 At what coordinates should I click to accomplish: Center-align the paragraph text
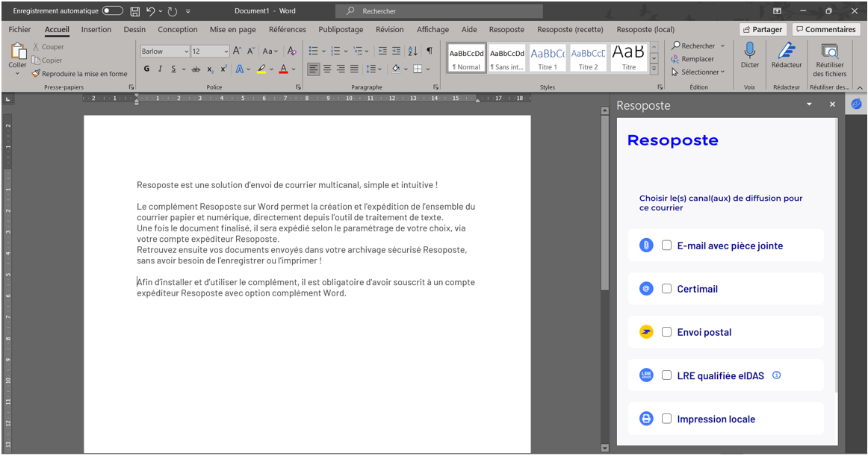pos(327,69)
